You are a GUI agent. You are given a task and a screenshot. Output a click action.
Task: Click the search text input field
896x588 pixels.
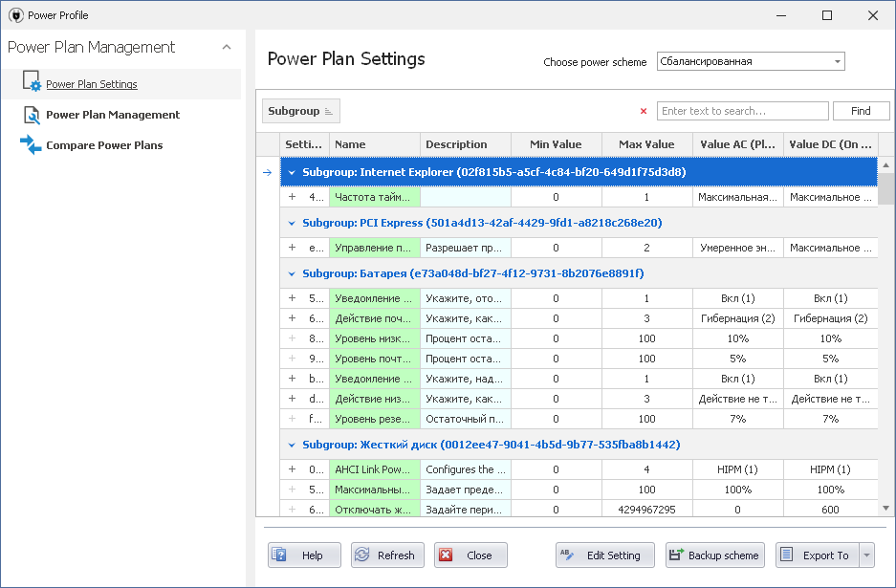[x=742, y=111]
